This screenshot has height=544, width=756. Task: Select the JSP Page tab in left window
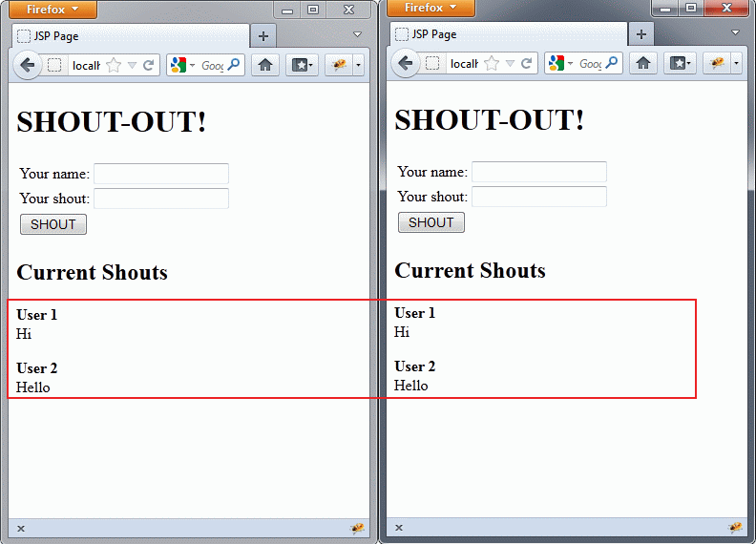pos(131,36)
